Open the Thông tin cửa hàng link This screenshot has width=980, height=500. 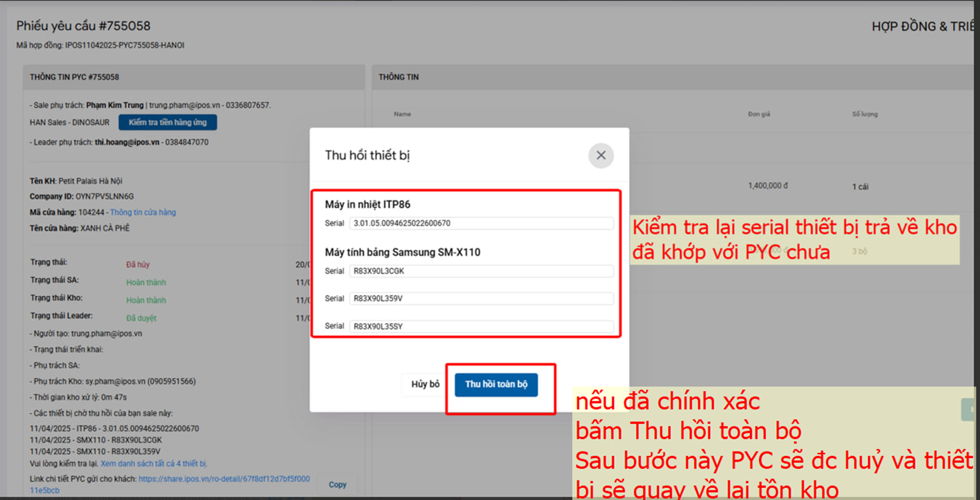[x=143, y=212]
